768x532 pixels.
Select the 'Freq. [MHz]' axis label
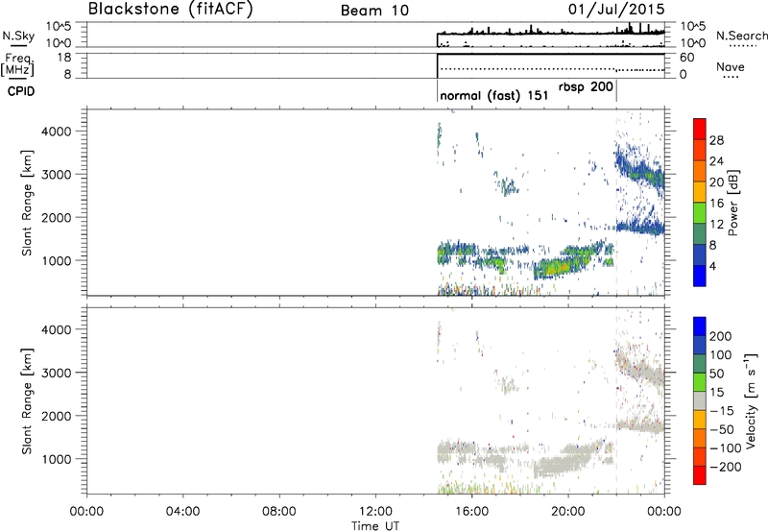click(x=17, y=65)
